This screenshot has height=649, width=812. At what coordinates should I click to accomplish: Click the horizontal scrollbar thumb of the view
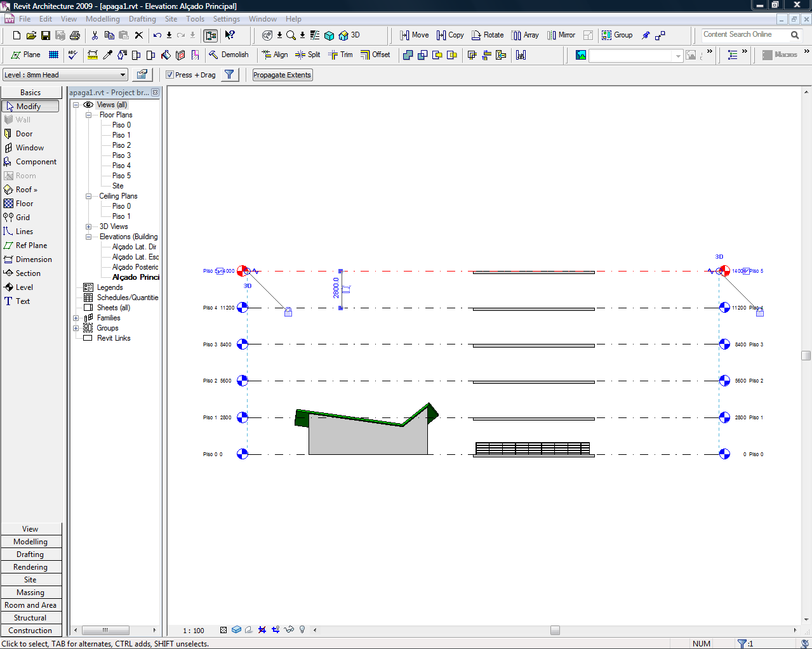(x=555, y=630)
